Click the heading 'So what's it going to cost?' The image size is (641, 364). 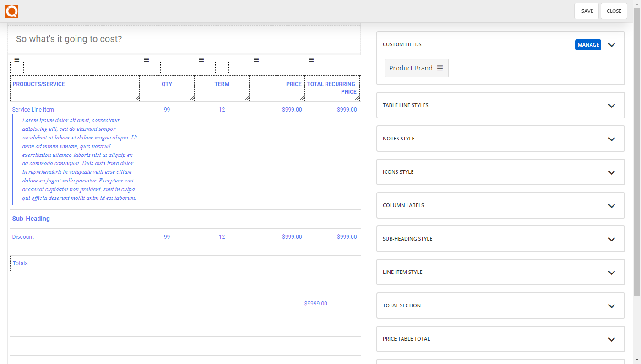click(69, 39)
